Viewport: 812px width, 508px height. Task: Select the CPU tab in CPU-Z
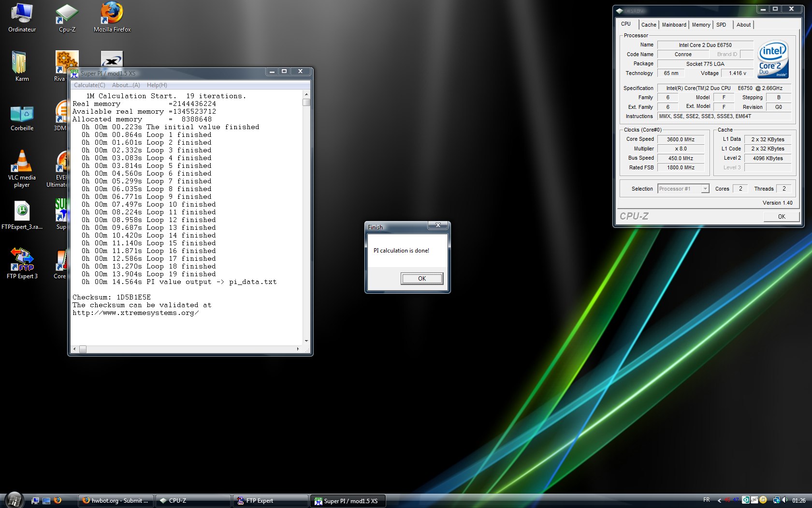point(626,24)
